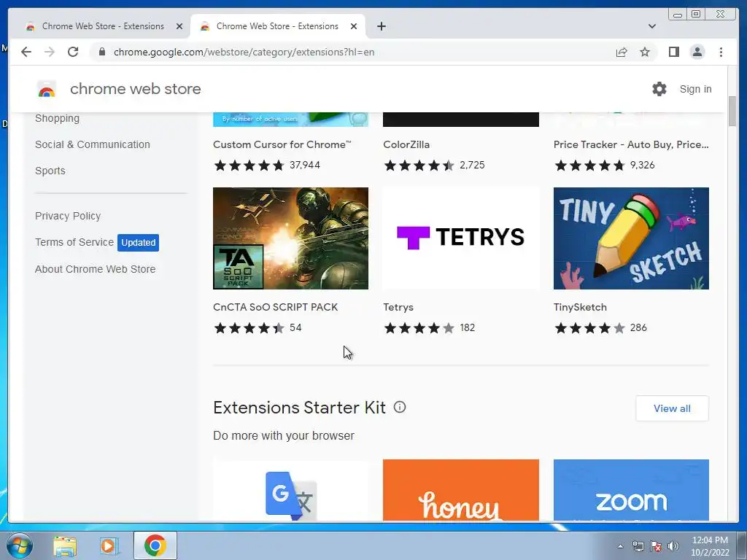Viewport: 747px width, 560px height.
Task: Open Chrome's three-dot menu
Action: click(721, 52)
